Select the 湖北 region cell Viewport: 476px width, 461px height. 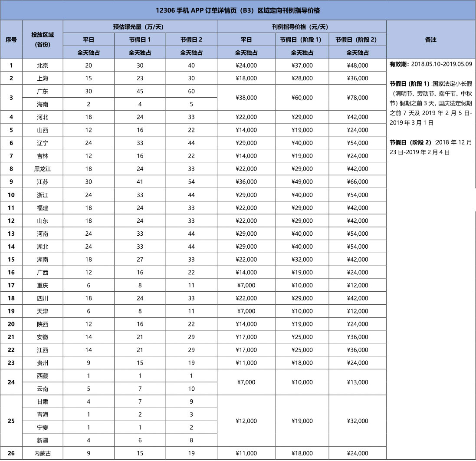pos(43,246)
